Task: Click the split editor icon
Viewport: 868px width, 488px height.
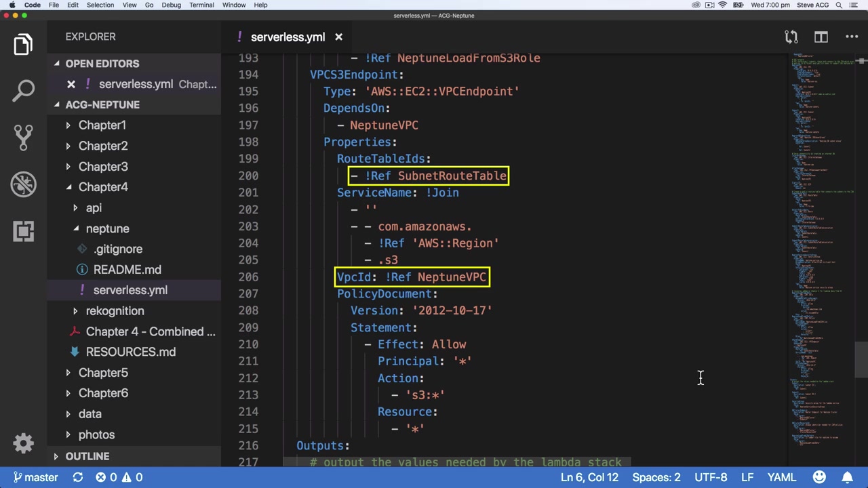Action: tap(821, 37)
